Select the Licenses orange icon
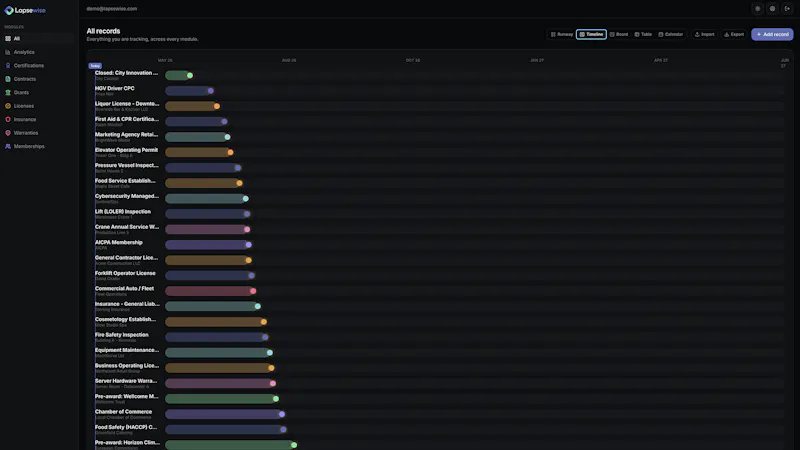The image size is (800, 450). (x=8, y=106)
